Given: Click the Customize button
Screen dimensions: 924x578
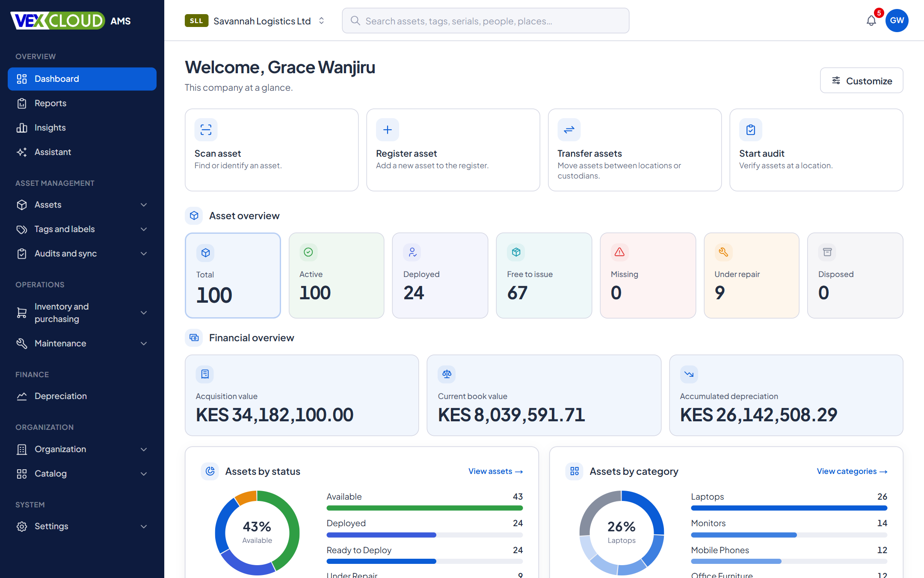Looking at the screenshot, I should coord(862,80).
